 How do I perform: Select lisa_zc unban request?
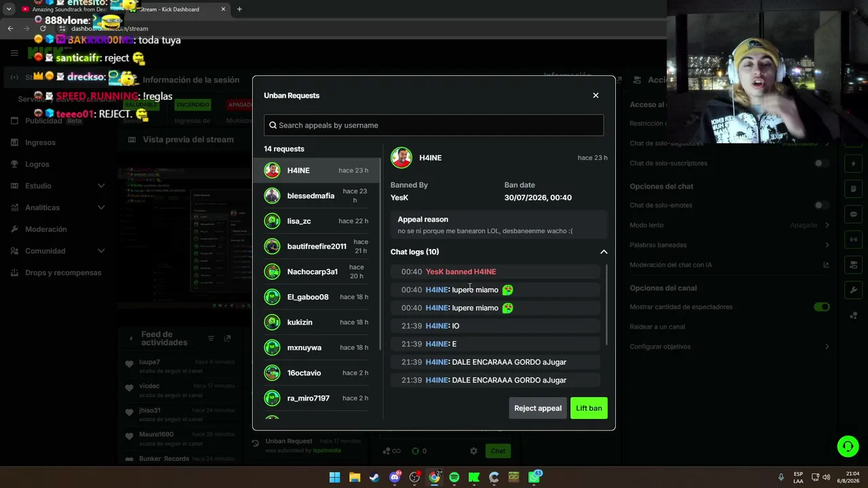coord(317,221)
